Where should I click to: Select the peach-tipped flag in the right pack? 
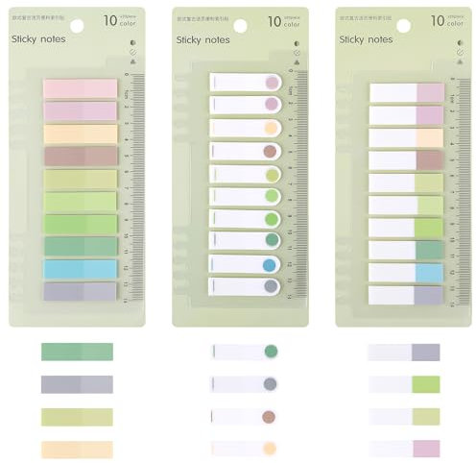406,137
